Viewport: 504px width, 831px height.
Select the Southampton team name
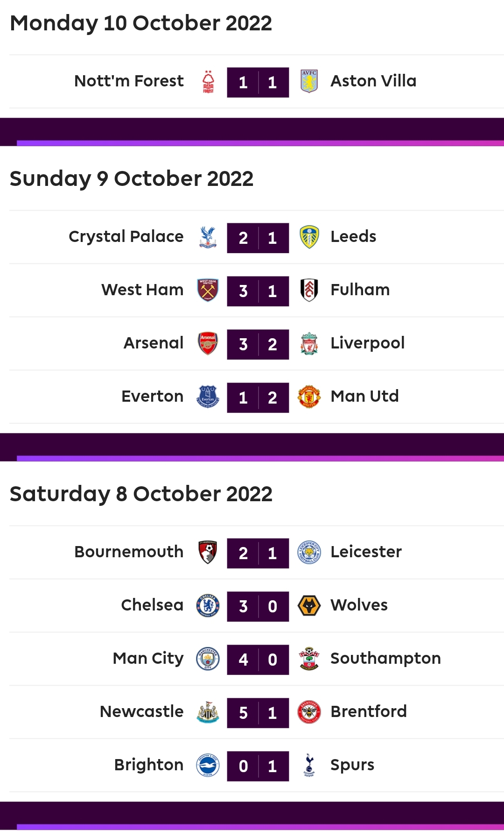click(x=385, y=658)
